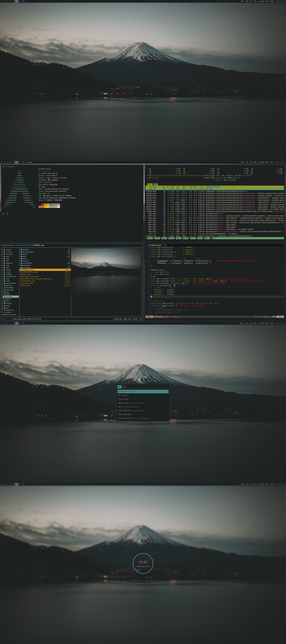Viewport: 286px width, 644px height.
Task: Click the Documents icon in ranger's left column
Action: coord(4,288)
